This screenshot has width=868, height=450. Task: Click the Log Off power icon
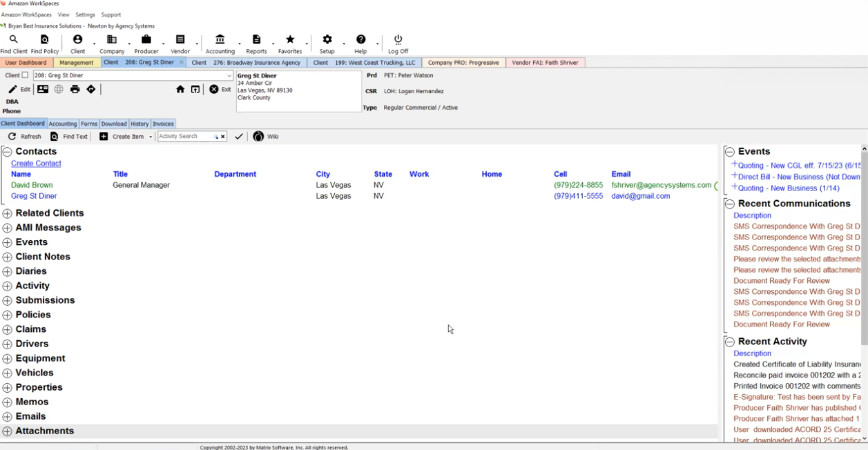pos(398,40)
